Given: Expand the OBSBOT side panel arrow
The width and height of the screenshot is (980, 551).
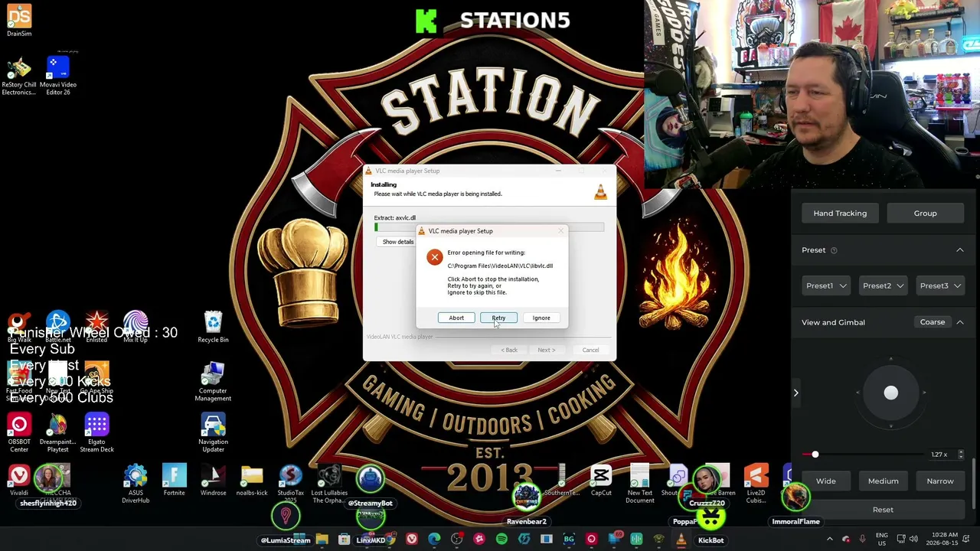Looking at the screenshot, I should click(x=795, y=393).
